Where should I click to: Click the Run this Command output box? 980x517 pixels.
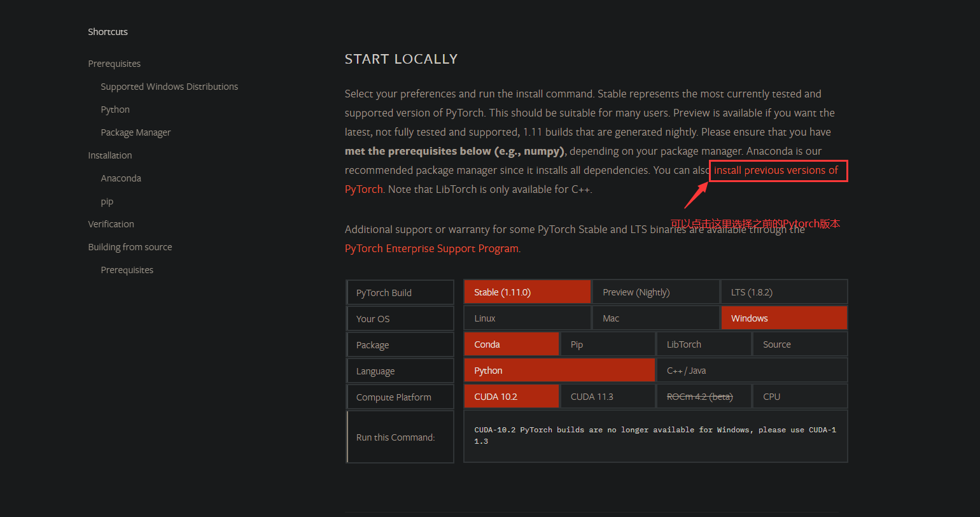tap(655, 436)
